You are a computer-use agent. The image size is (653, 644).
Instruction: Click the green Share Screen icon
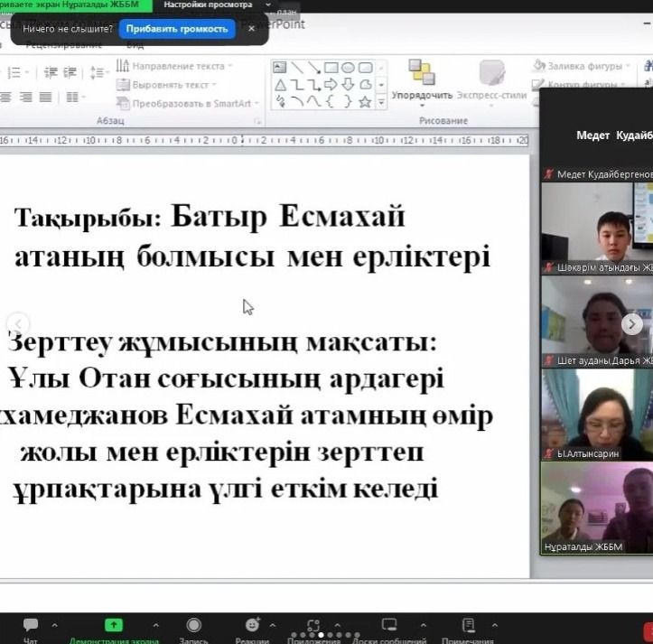(114, 625)
